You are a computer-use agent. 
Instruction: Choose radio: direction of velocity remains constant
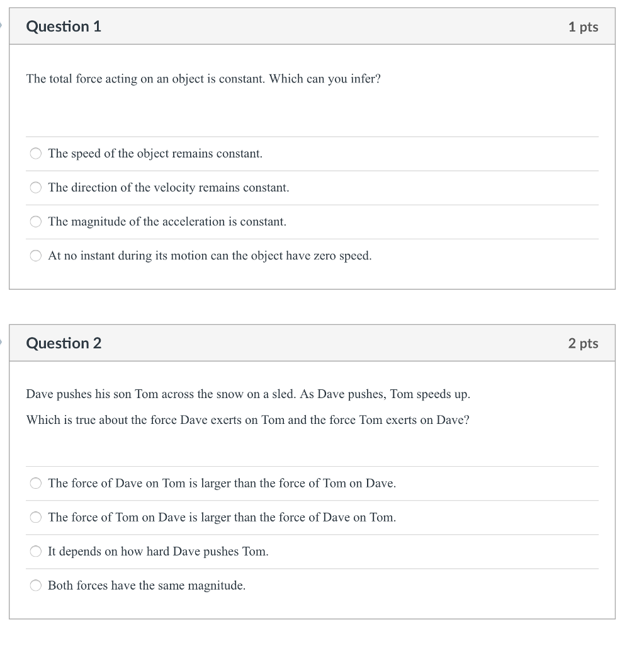point(36,188)
